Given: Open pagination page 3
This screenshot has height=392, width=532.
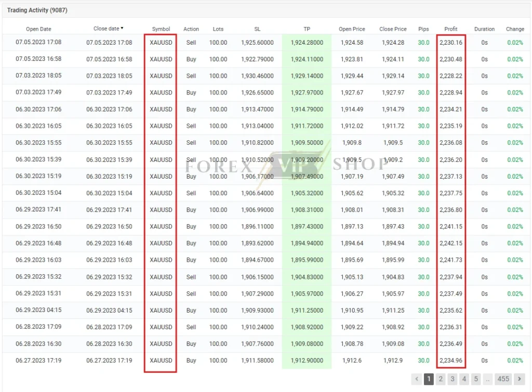Looking at the screenshot, I should pos(453,379).
